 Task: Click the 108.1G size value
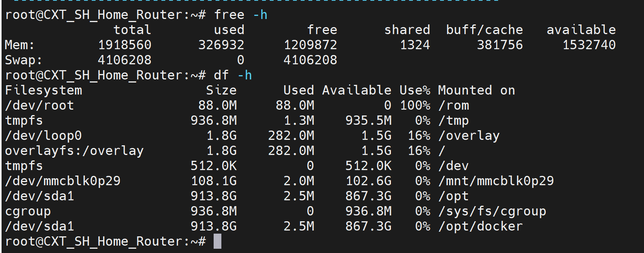214,181
